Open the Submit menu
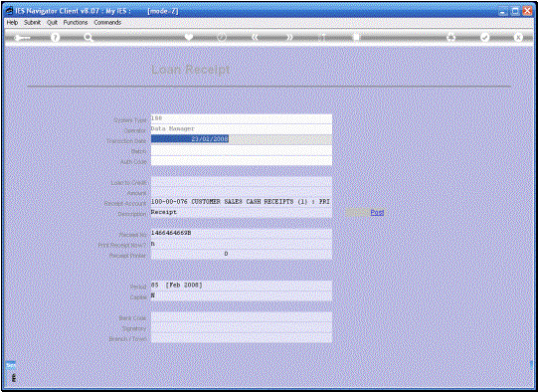538x392 pixels. pyautogui.click(x=32, y=22)
